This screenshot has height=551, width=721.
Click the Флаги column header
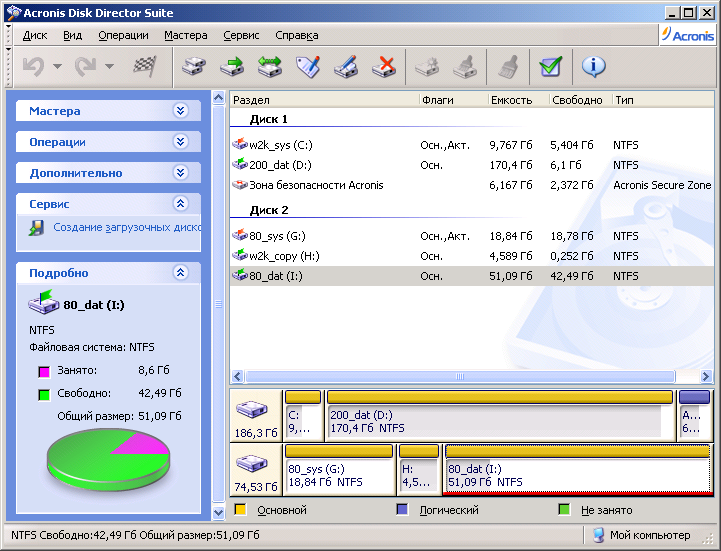(453, 100)
